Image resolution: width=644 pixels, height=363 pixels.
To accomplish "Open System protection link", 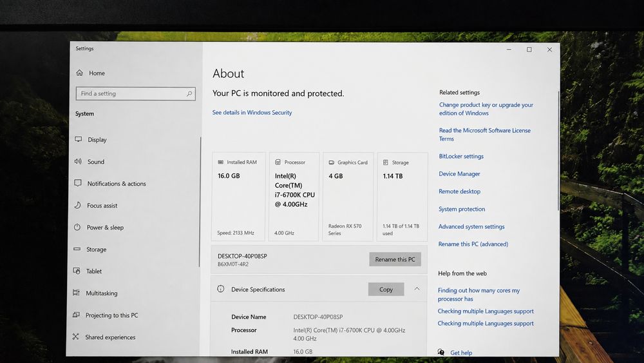I will point(462,209).
